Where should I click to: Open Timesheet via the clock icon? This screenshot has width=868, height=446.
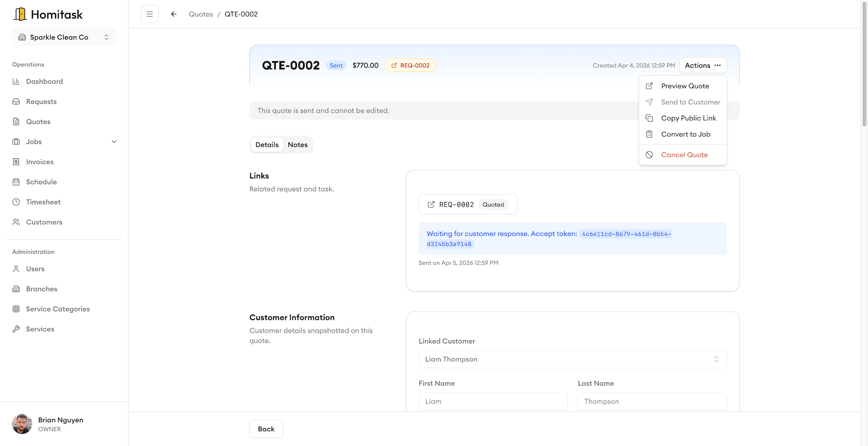(x=16, y=202)
